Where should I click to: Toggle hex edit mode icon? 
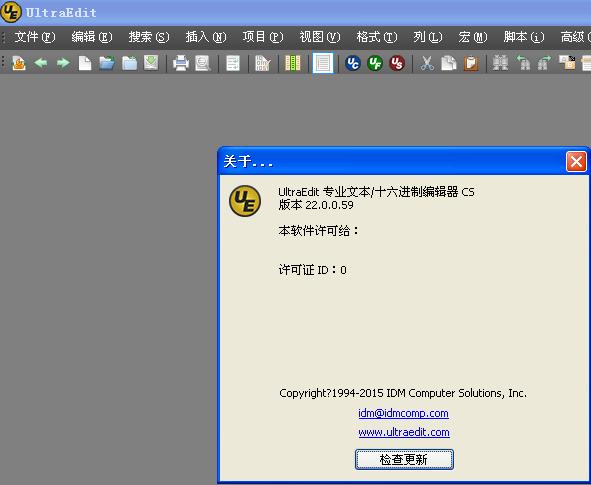263,63
